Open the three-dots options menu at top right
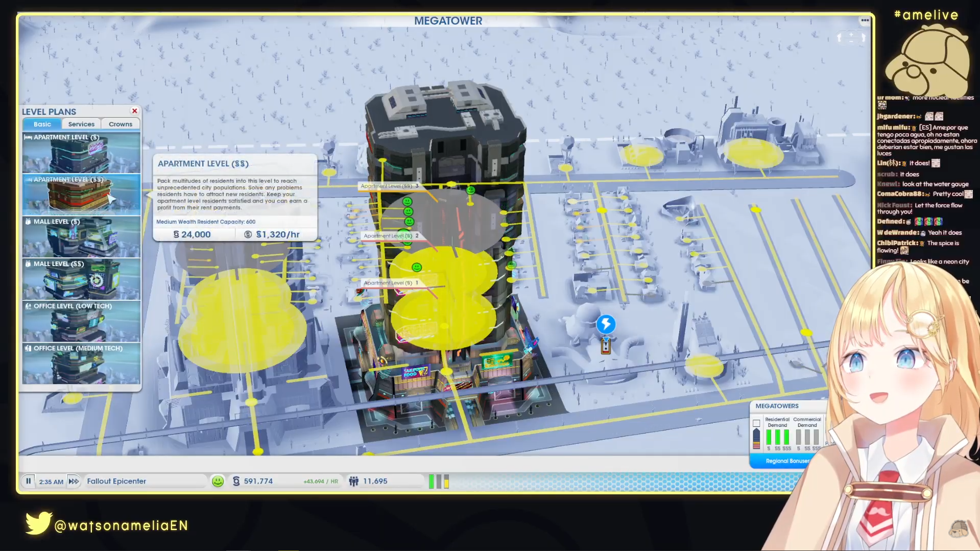Image resolution: width=980 pixels, height=551 pixels. [865, 21]
